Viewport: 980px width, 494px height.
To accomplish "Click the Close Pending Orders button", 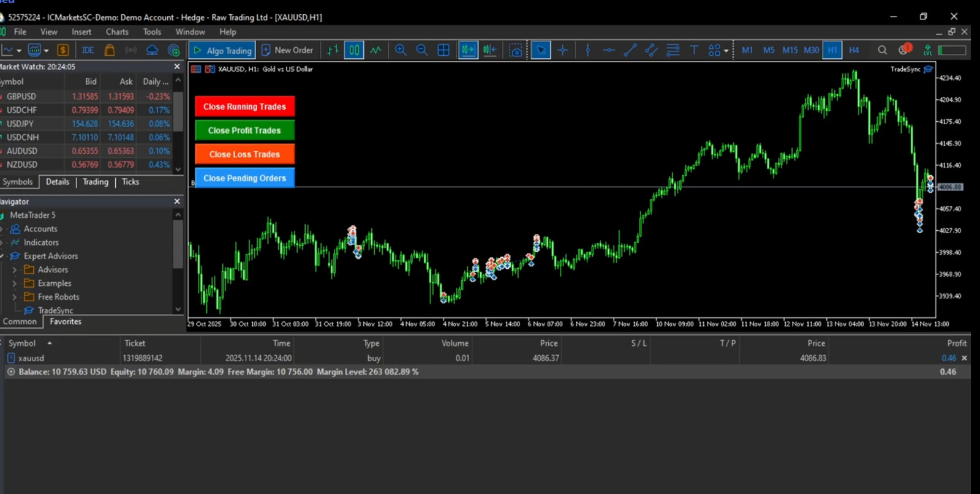I will coord(245,178).
